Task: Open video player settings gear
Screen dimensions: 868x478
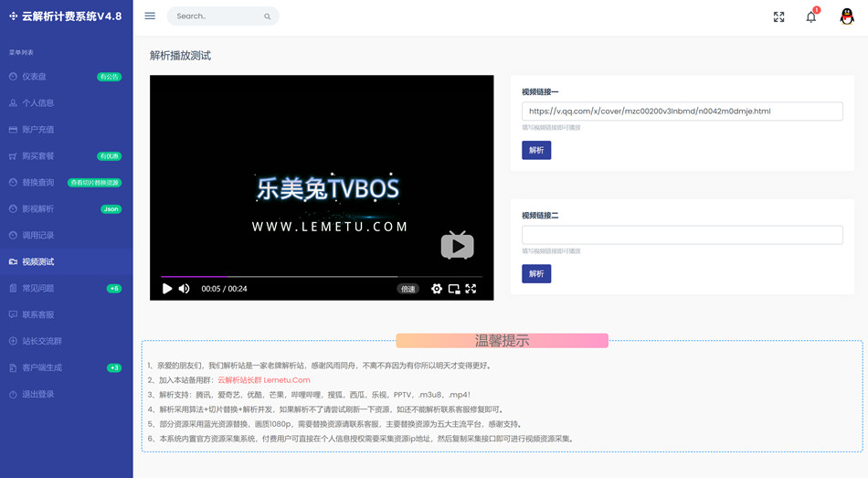Action: tap(437, 289)
